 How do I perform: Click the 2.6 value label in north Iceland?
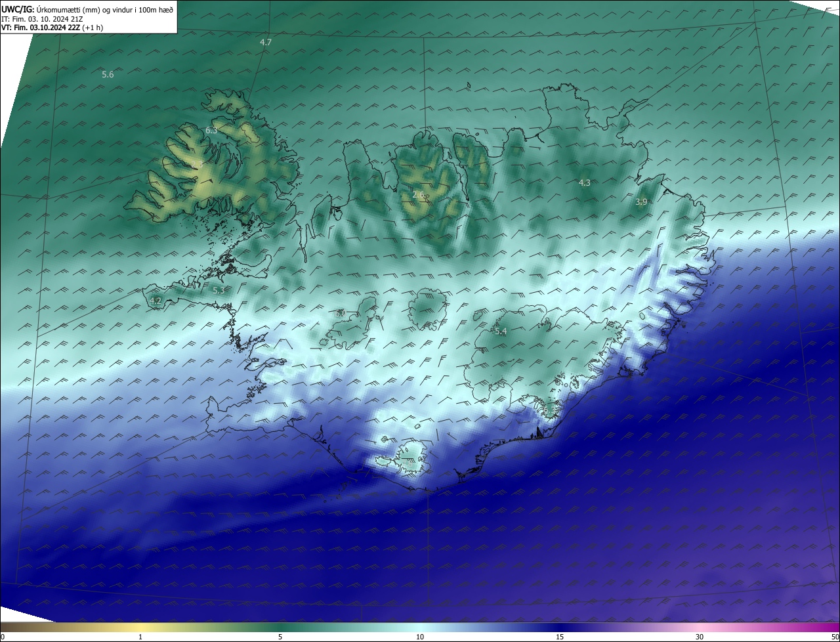point(418,195)
